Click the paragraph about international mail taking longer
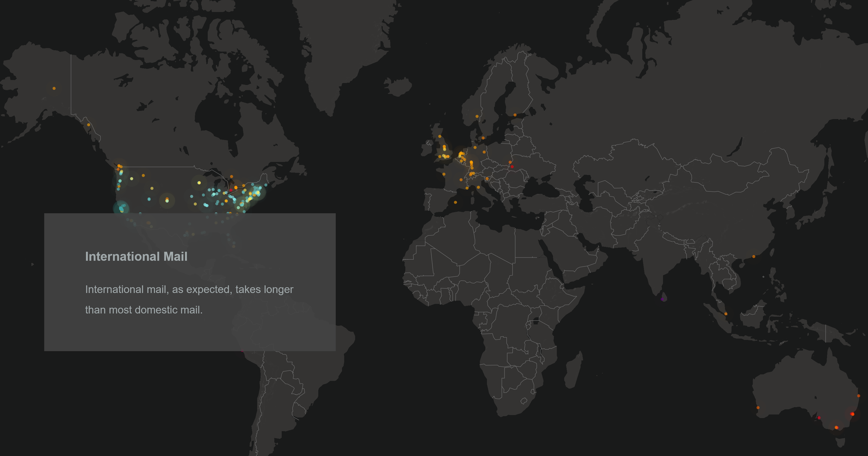The height and width of the screenshot is (456, 868). coord(189,300)
